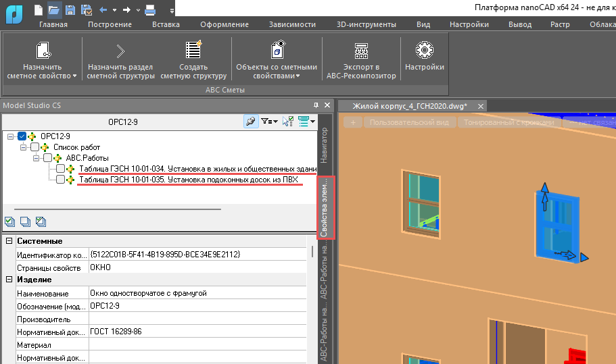Check the АВС.Работы checkbox
The width and height of the screenshot is (616, 364).
click(47, 158)
